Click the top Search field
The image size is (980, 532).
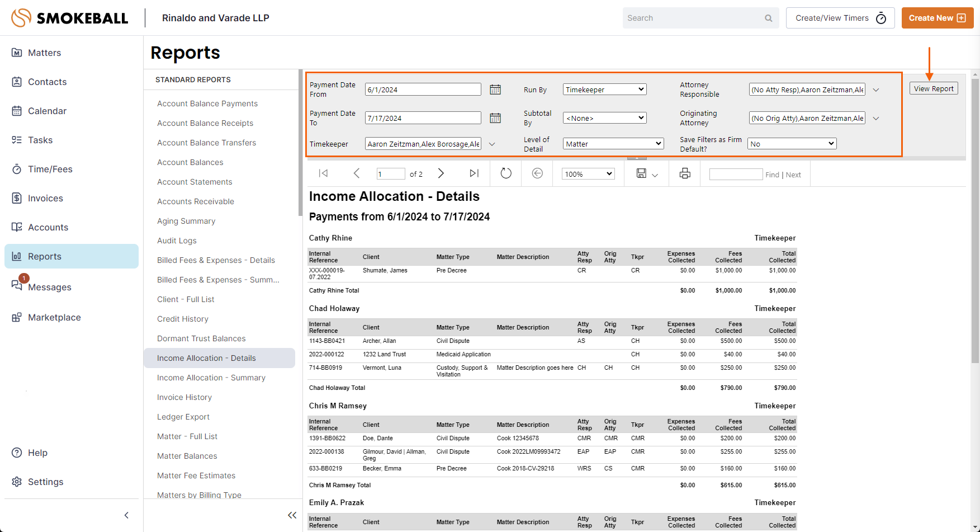pos(694,18)
